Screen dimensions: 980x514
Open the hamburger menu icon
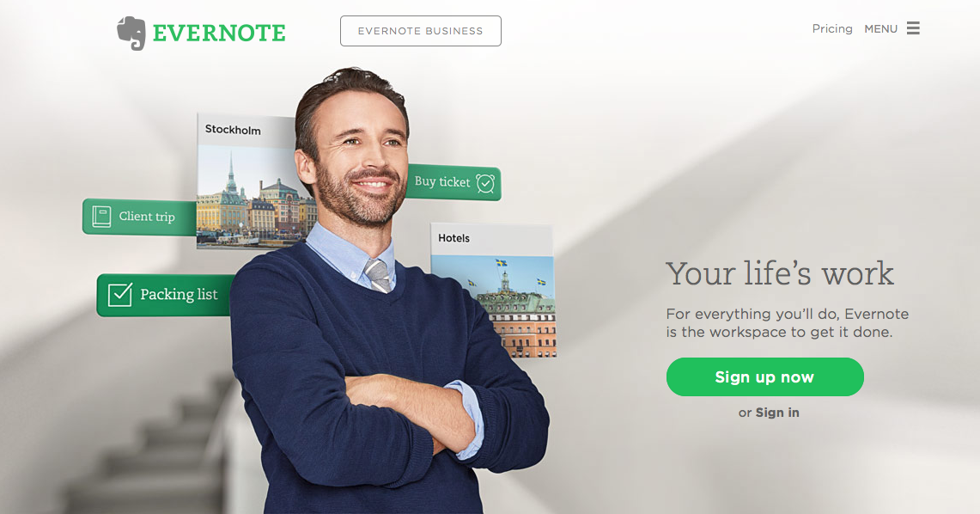pyautogui.click(x=913, y=28)
